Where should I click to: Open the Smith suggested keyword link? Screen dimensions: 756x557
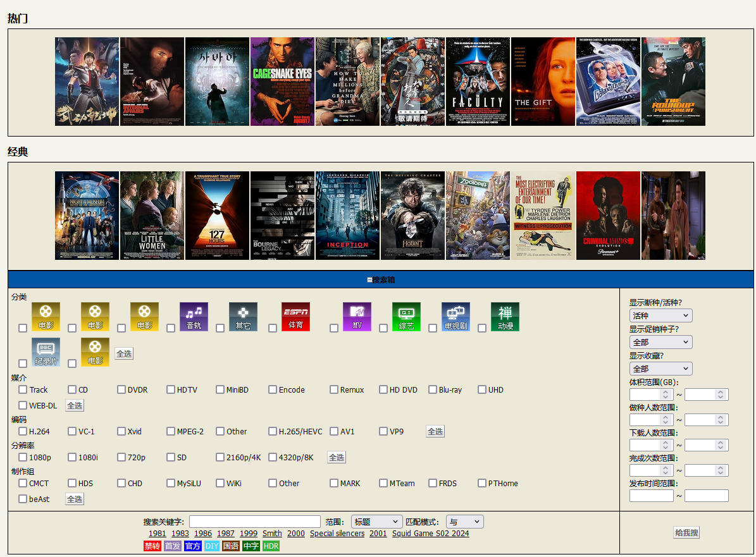point(273,534)
